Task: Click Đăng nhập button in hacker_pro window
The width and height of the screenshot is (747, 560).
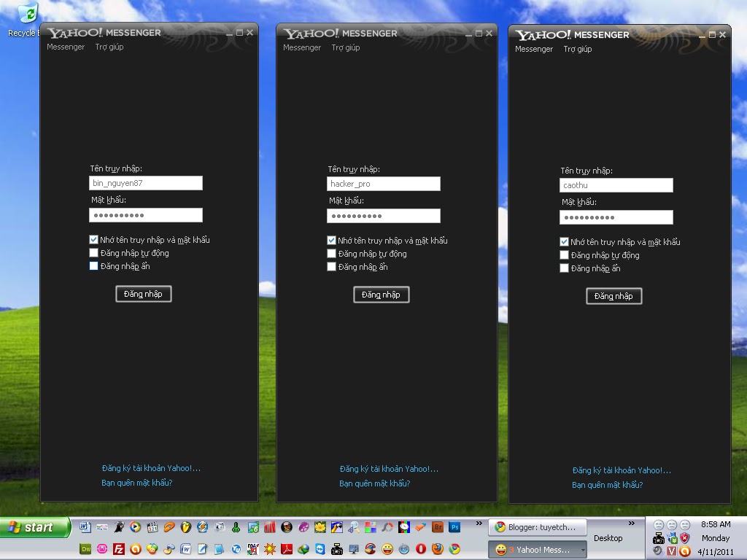Action: point(381,295)
